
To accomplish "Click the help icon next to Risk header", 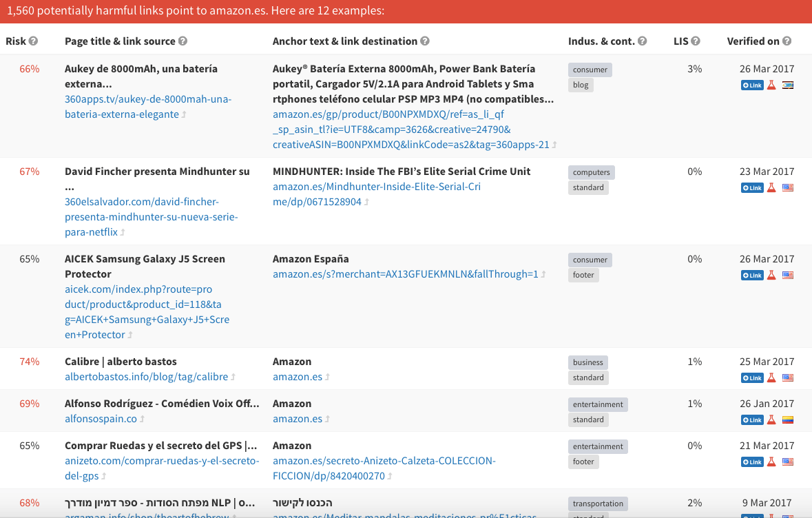I will [x=34, y=41].
